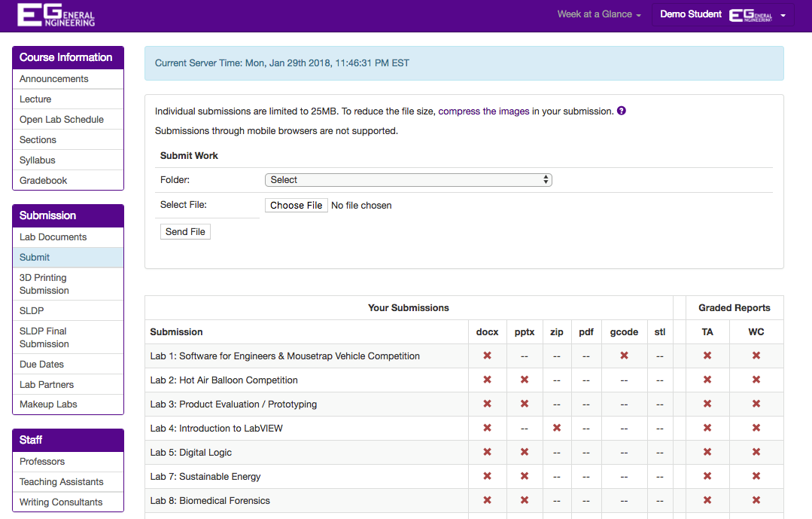Viewport: 812px width, 519px height.
Task: Click Lab 8 WC graded report X
Action: [x=756, y=500]
